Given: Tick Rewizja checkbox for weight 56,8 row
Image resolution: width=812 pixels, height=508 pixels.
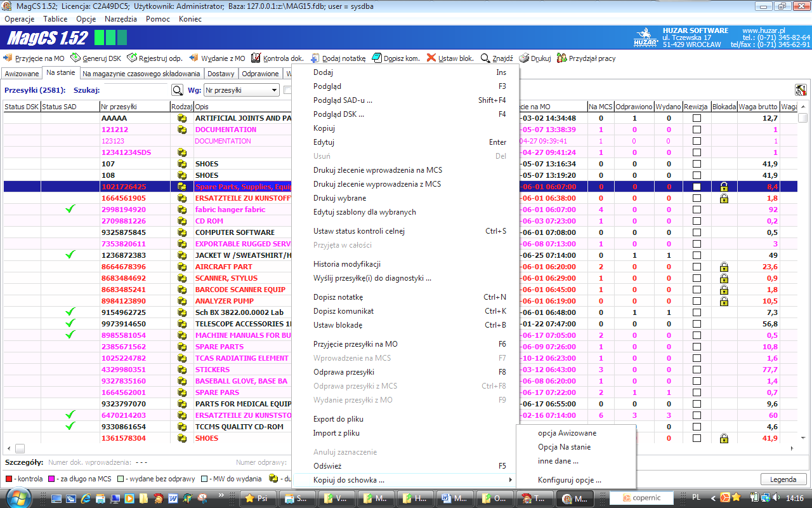Looking at the screenshot, I should (x=697, y=324).
